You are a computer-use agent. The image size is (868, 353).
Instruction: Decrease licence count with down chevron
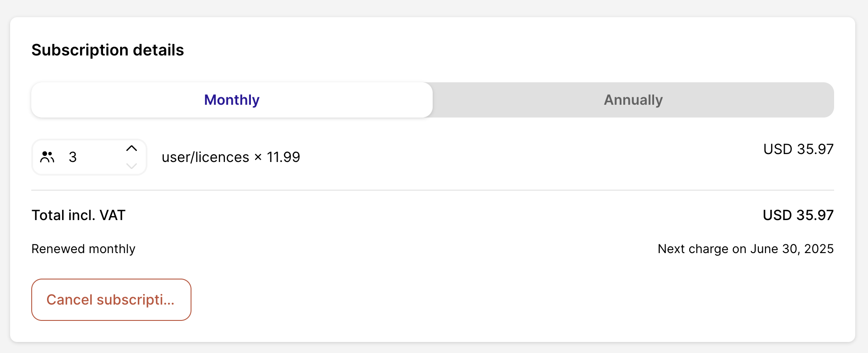[x=131, y=166]
